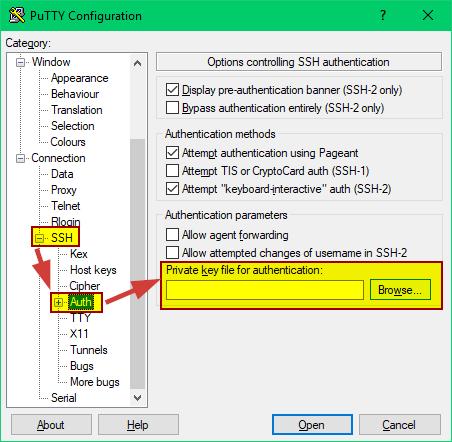
Task: Close the PuTTY Configuration window
Action: point(428,15)
